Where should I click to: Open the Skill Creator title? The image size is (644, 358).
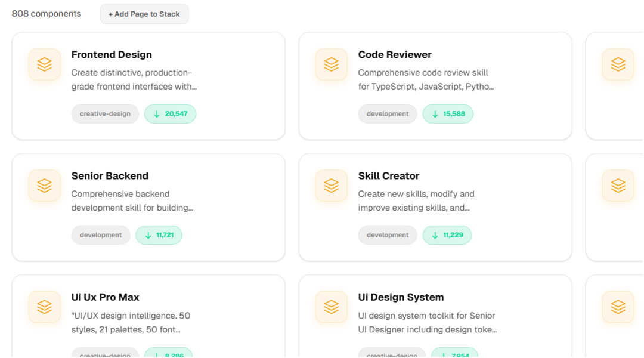(x=389, y=176)
